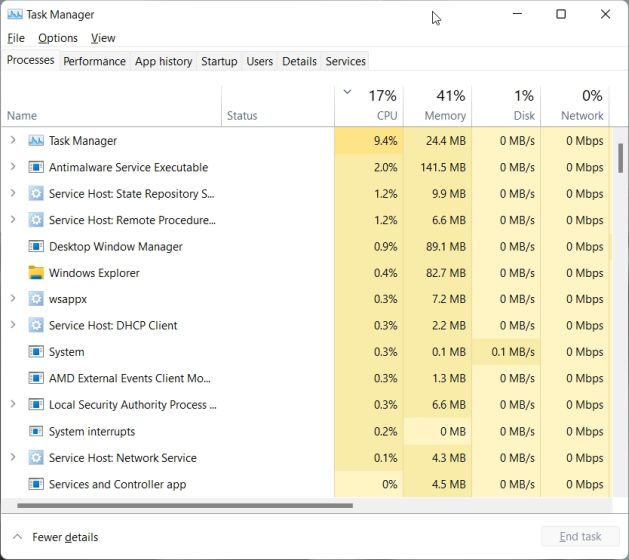Click the 82.7 MB memory value
Image resolution: width=629 pixels, height=560 pixels.
click(x=446, y=273)
